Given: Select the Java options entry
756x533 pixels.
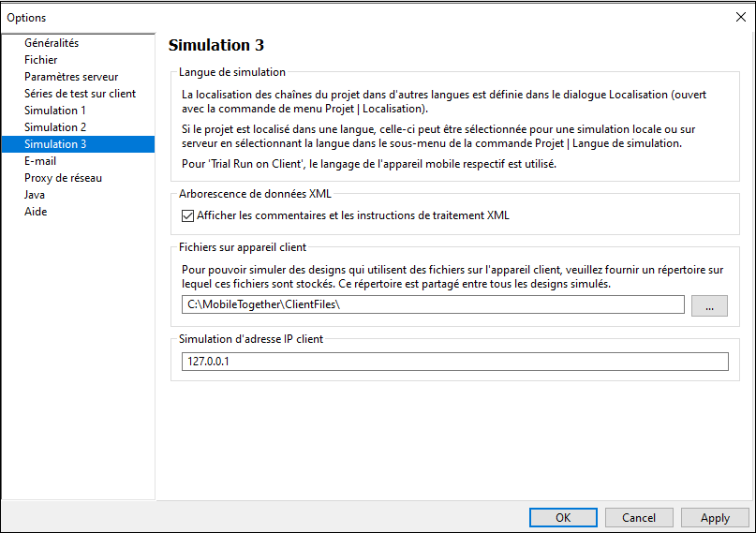Looking at the screenshot, I should click(35, 195).
